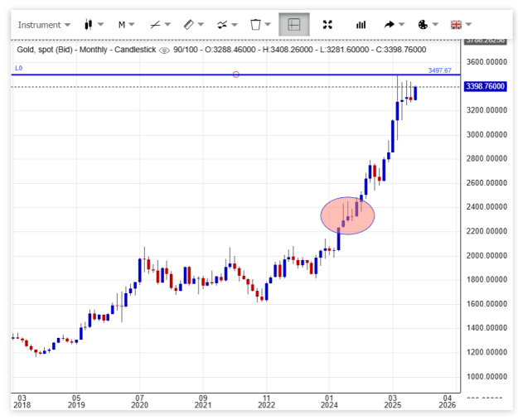Expand the share options dropdown arrow
This screenshot has height=420, width=518.
(402, 24)
